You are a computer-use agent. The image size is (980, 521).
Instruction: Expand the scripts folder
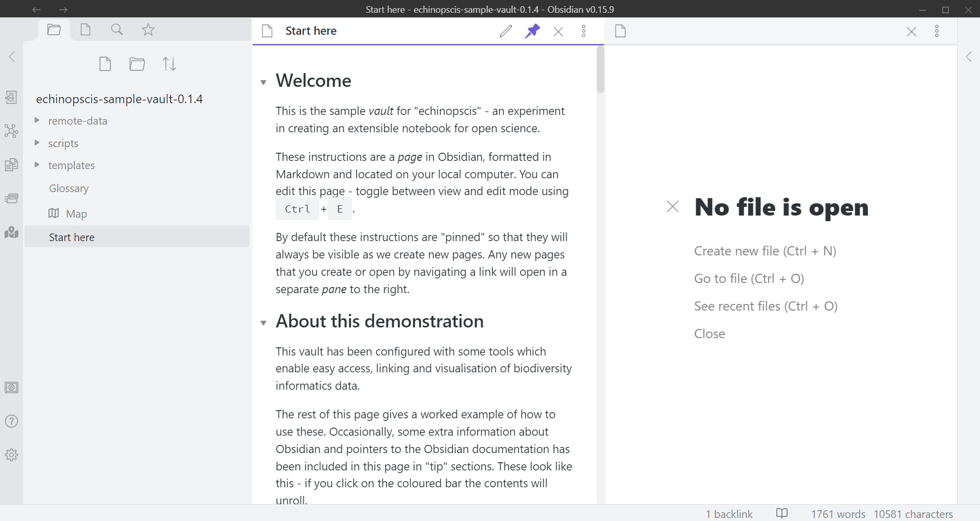37,143
